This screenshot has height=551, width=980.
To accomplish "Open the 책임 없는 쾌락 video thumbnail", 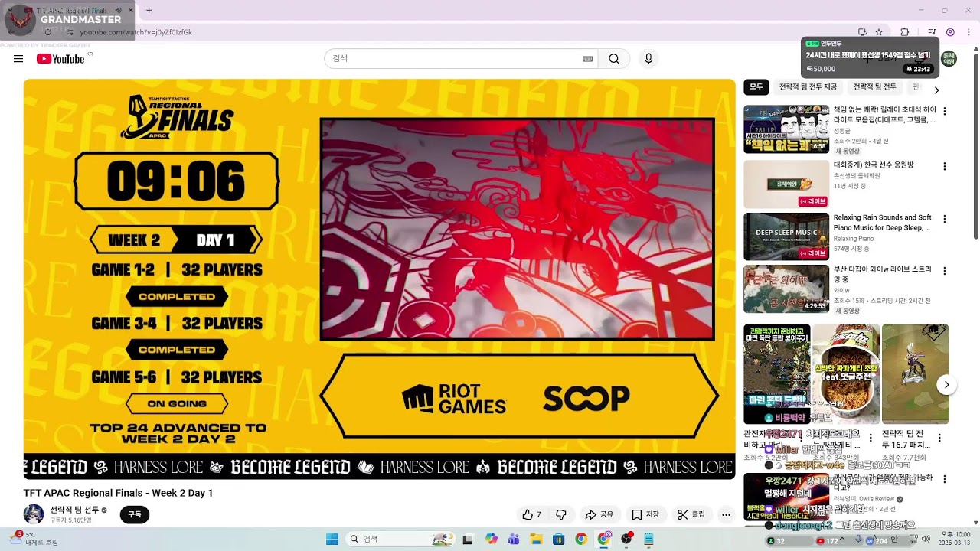I will pos(786,129).
